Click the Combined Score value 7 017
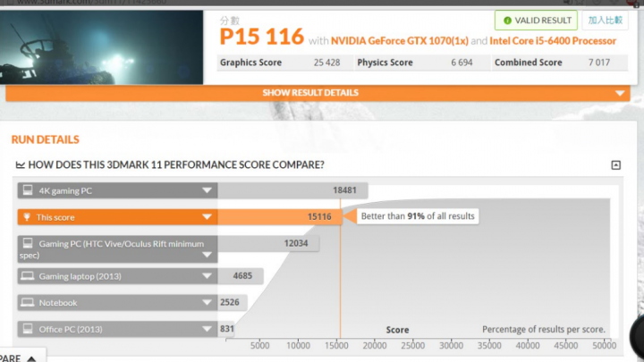Image resolution: width=644 pixels, height=362 pixels. tap(599, 63)
